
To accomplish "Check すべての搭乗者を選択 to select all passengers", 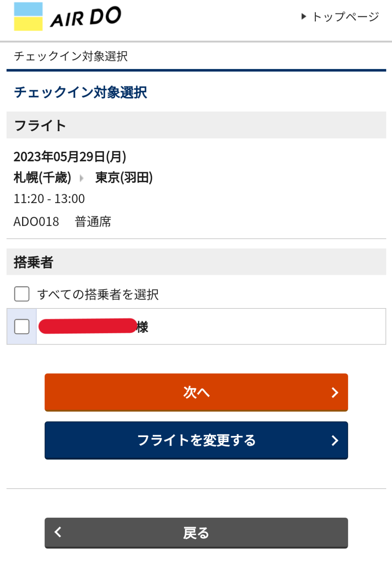I will coord(21,294).
